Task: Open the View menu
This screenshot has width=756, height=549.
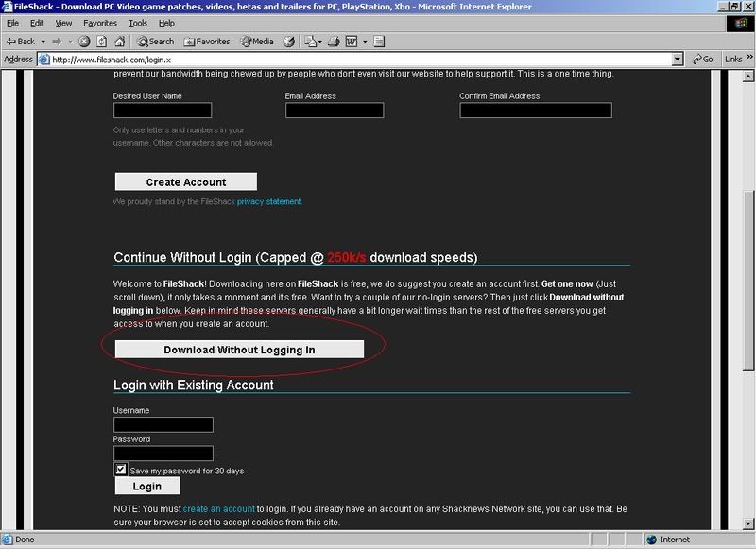Action: (x=63, y=23)
